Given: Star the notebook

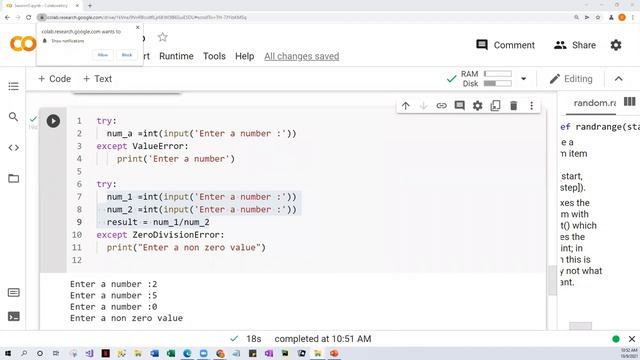Looking at the screenshot, I should coord(162,37).
